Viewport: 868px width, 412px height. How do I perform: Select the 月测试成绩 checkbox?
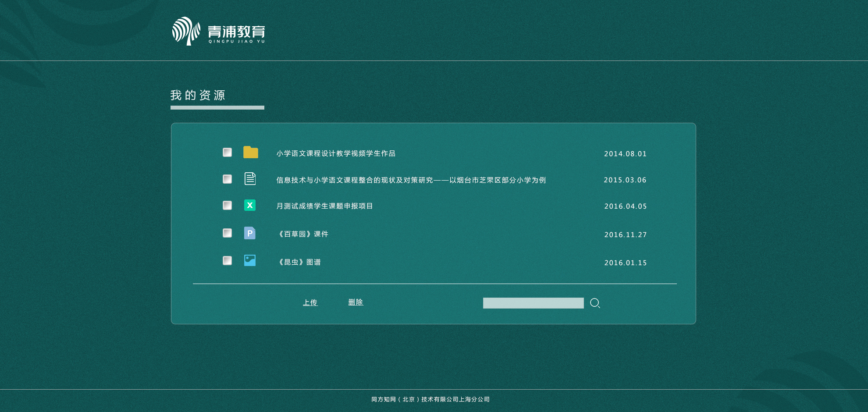pyautogui.click(x=227, y=205)
